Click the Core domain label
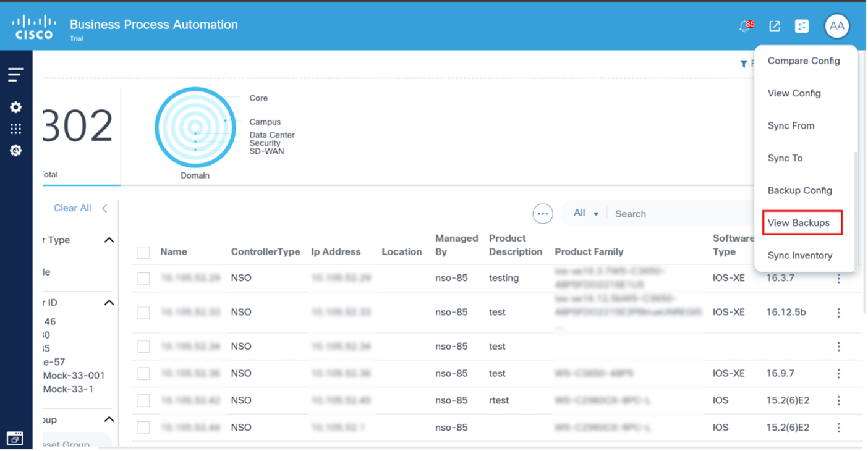The width and height of the screenshot is (868, 451). [x=258, y=98]
